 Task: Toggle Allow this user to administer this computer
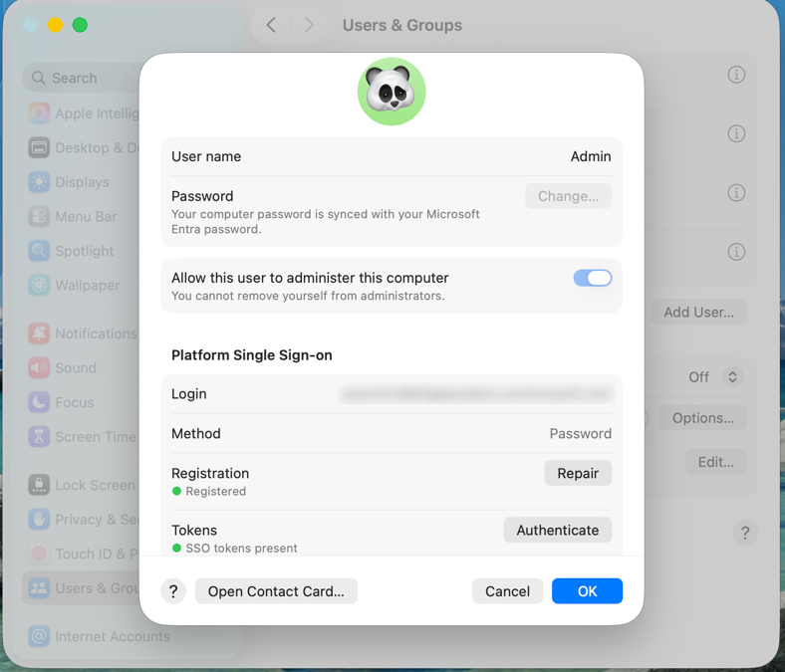point(593,278)
